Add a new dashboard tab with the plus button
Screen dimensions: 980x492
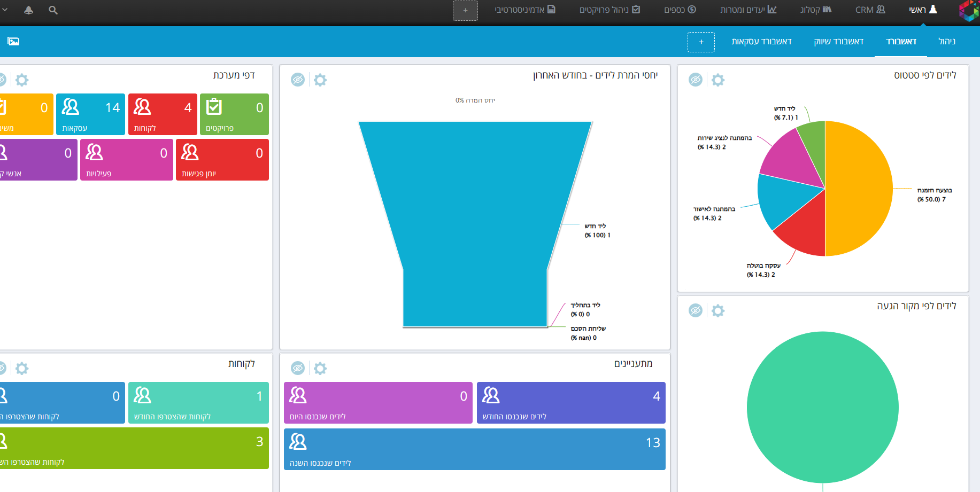(x=701, y=42)
